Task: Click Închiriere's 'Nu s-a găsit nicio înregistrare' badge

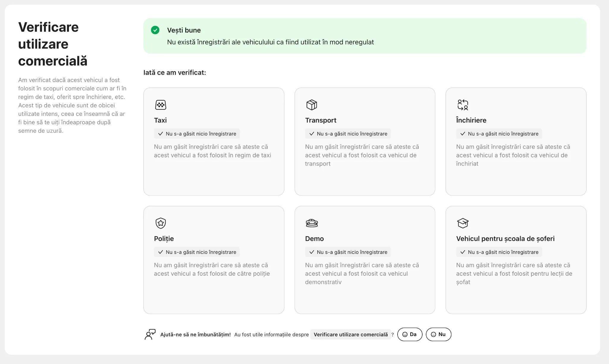Action: [x=499, y=134]
